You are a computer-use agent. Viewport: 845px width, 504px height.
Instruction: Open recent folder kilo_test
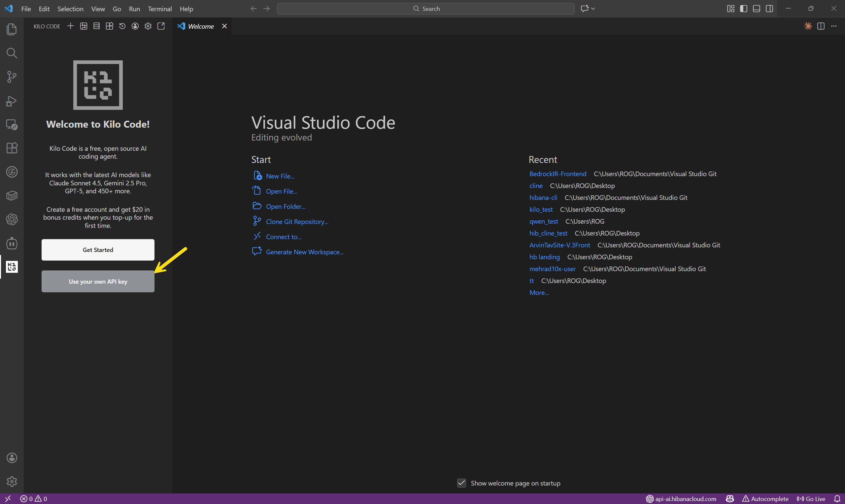coord(541,209)
